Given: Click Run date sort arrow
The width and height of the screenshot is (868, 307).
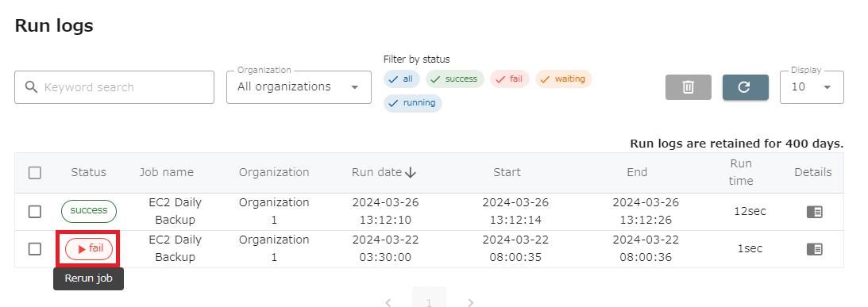Looking at the screenshot, I should [x=411, y=173].
